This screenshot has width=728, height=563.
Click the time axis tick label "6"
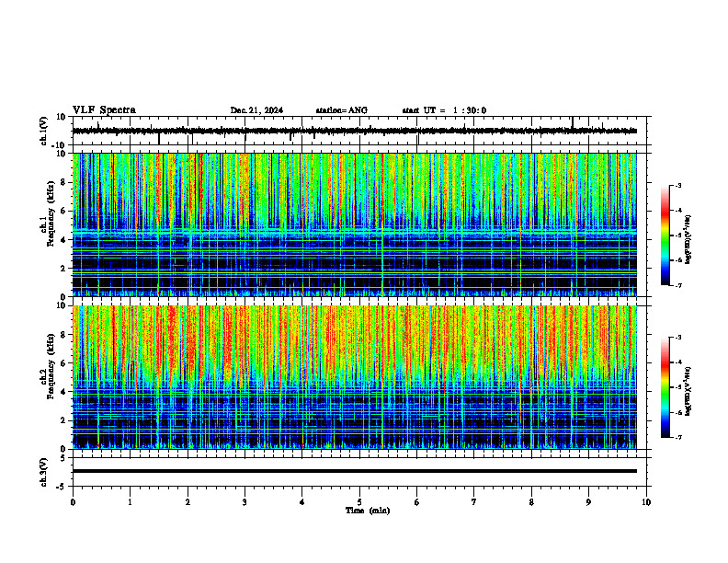pos(417,502)
